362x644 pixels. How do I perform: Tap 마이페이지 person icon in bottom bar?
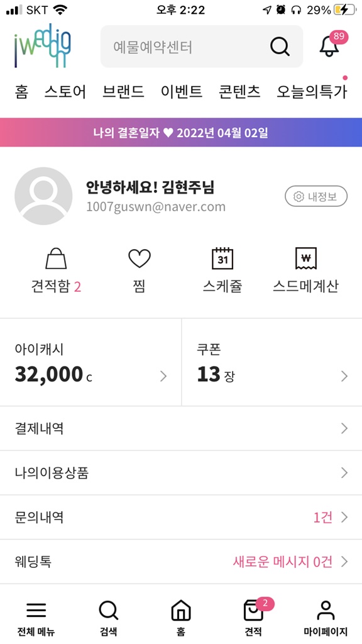326,610
